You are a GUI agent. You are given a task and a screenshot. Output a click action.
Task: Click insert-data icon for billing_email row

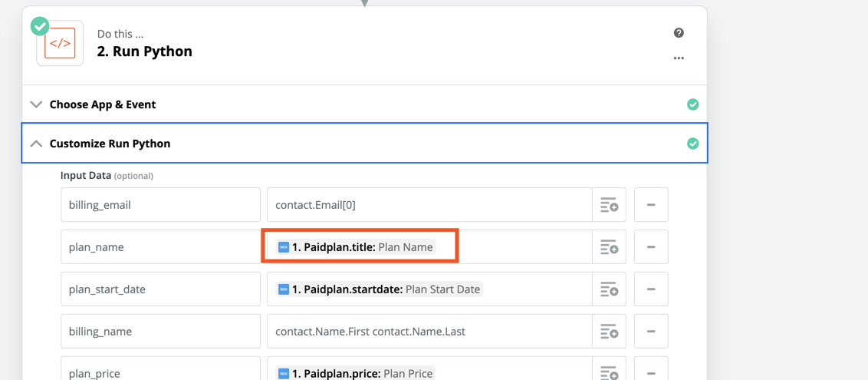[609, 205]
